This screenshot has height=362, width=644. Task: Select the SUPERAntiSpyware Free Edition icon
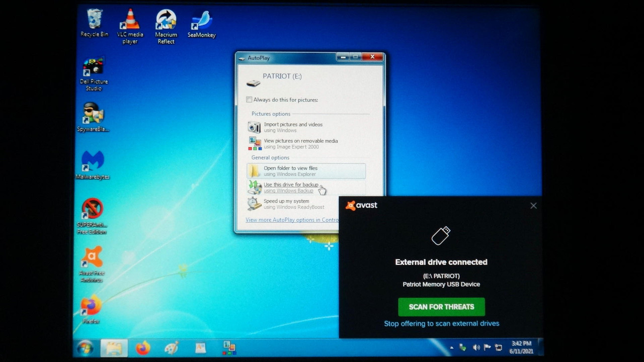92,216
